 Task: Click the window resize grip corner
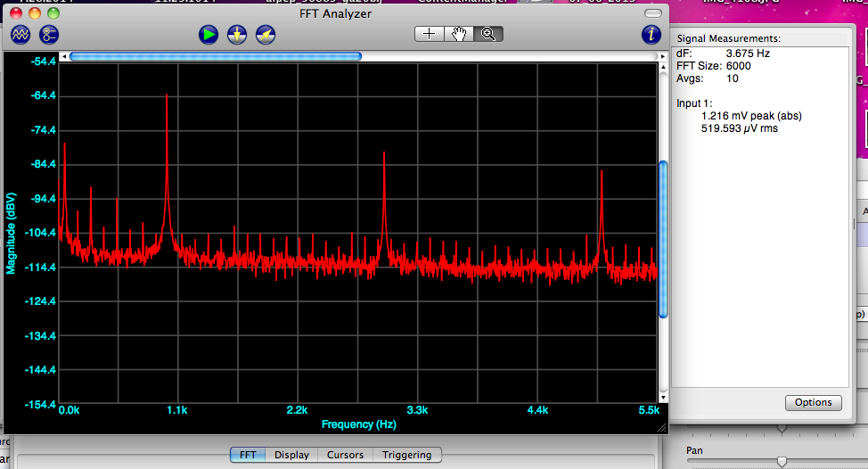click(661, 427)
